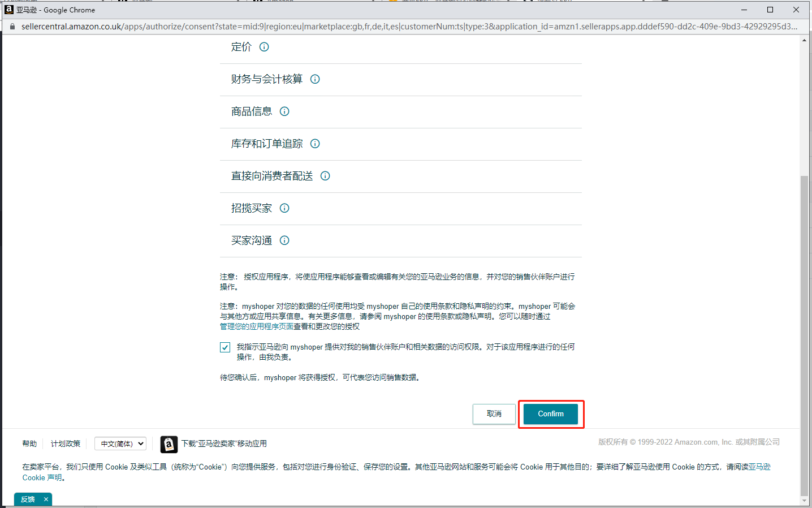Open the 帮助 help link

[x=29, y=444]
